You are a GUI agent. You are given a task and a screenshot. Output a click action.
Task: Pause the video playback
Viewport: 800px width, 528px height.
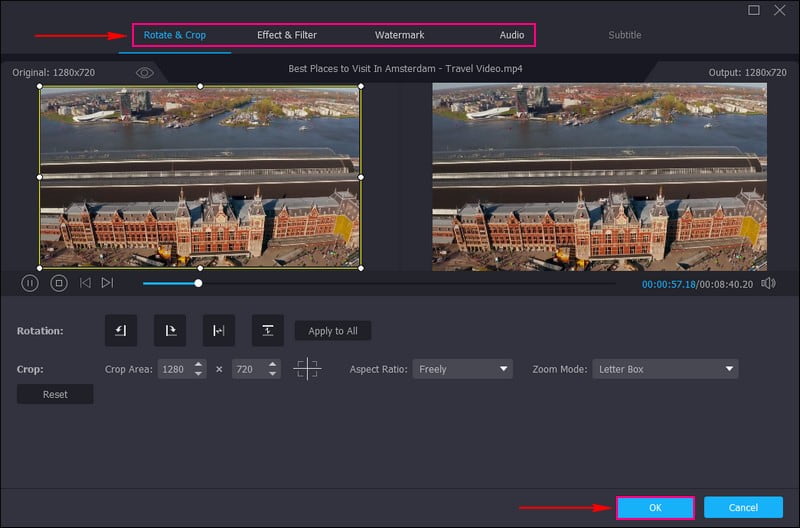coord(30,283)
